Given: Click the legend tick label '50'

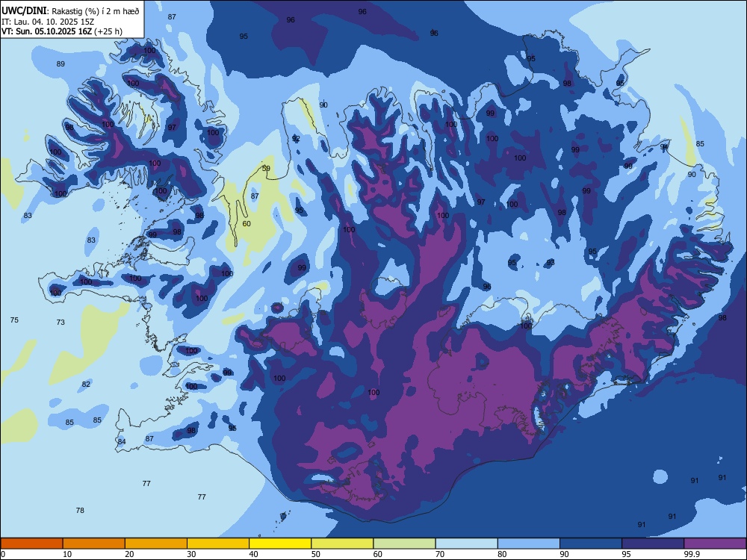Looking at the screenshot, I should pyautogui.click(x=316, y=554).
